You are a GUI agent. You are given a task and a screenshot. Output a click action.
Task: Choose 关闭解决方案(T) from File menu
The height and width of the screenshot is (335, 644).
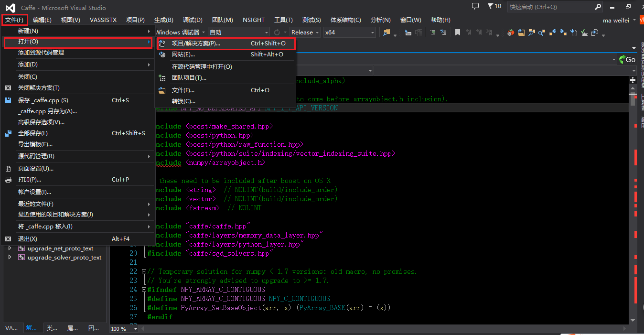tap(78, 88)
